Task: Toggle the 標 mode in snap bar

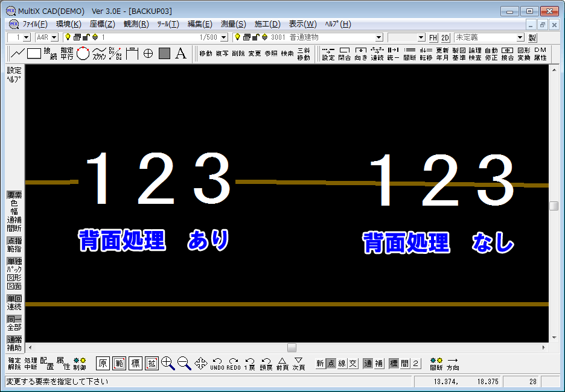Action: (394, 364)
